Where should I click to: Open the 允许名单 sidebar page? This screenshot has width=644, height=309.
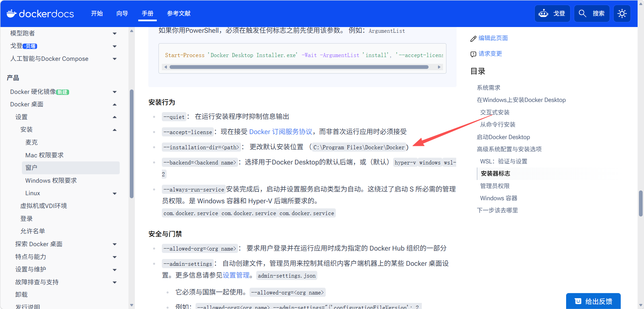click(32, 231)
